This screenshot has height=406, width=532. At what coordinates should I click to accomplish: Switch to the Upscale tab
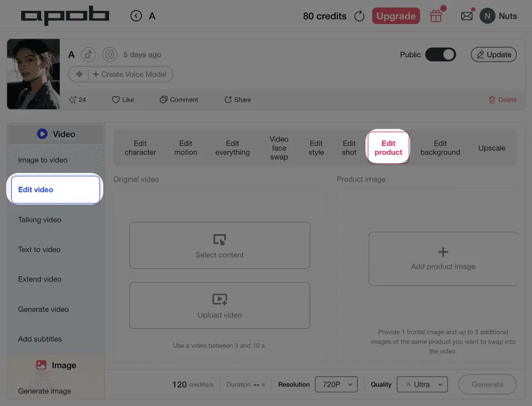click(492, 148)
